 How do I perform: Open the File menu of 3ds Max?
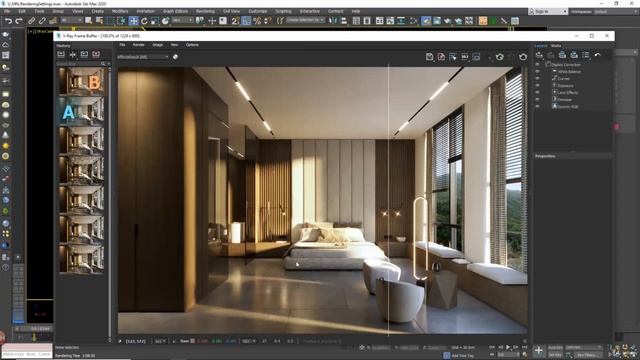[x=7, y=11]
